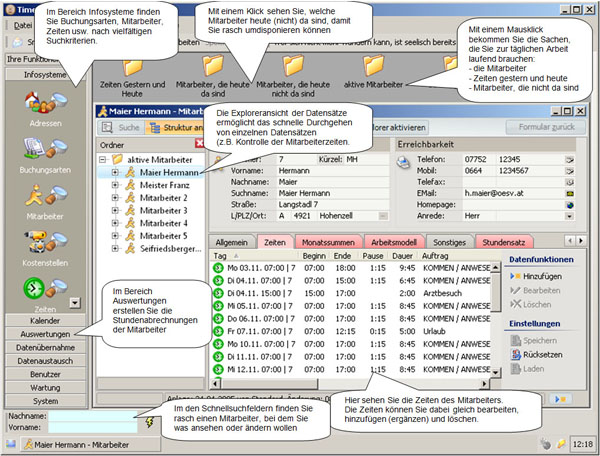Collapse the aktive Mitarbeiter tree node

point(103,160)
